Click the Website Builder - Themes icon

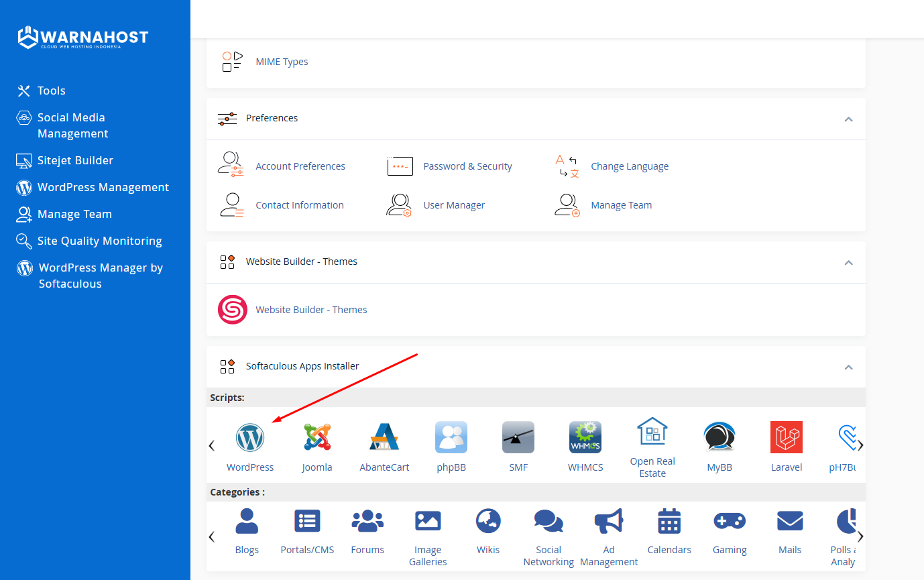233,310
